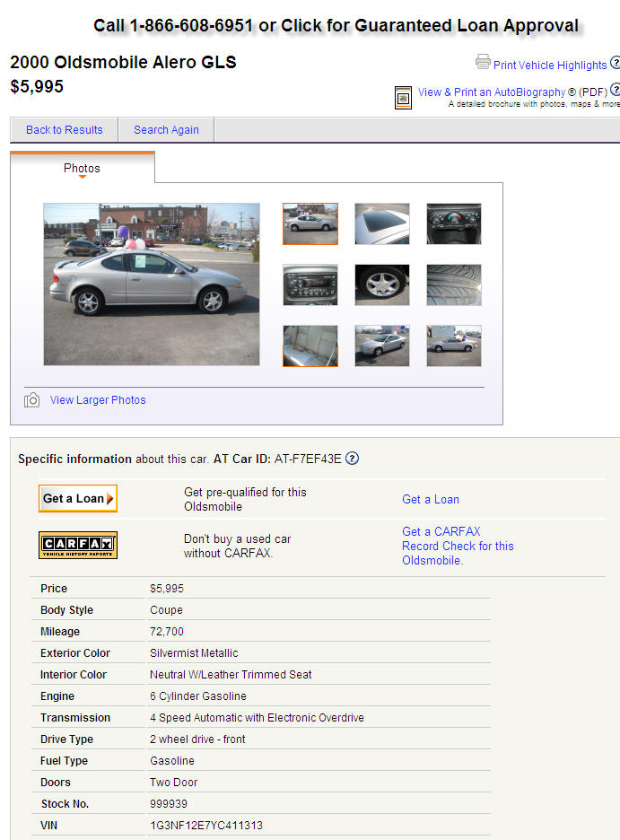
Task: Open the View Larger Photos link
Action: pyautogui.click(x=98, y=400)
